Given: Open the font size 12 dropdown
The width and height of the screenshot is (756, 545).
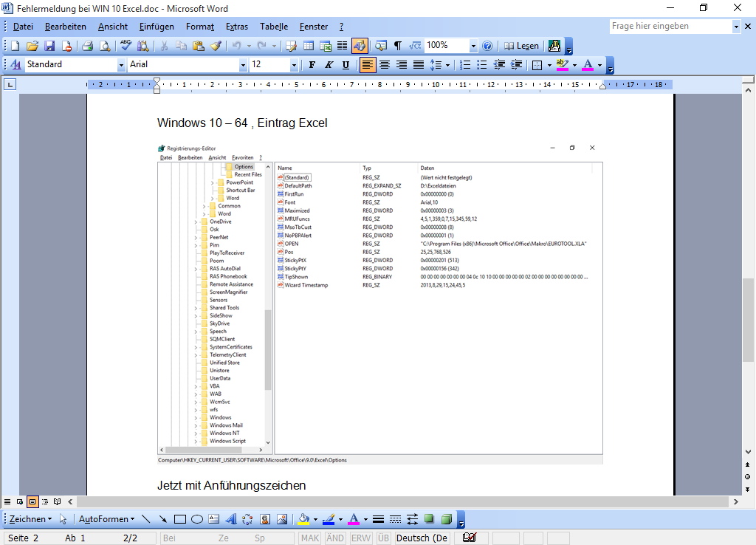Looking at the screenshot, I should (294, 65).
